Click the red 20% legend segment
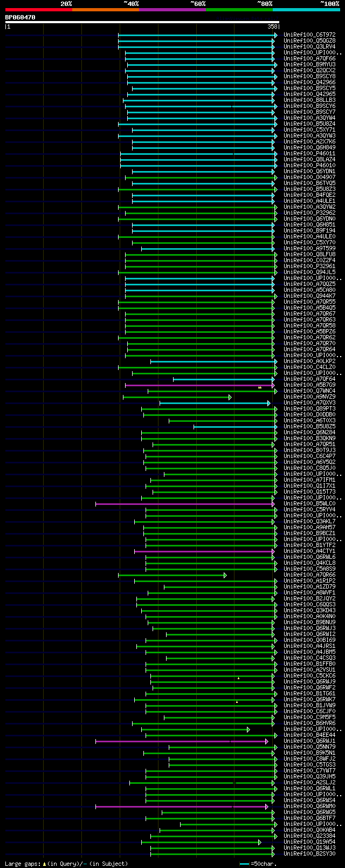 pos(39,10)
